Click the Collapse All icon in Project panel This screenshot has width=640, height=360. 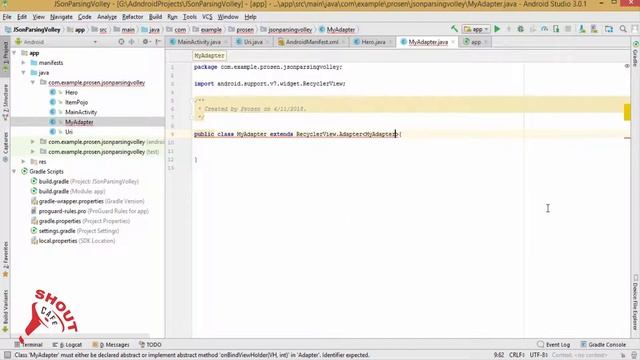(132, 42)
